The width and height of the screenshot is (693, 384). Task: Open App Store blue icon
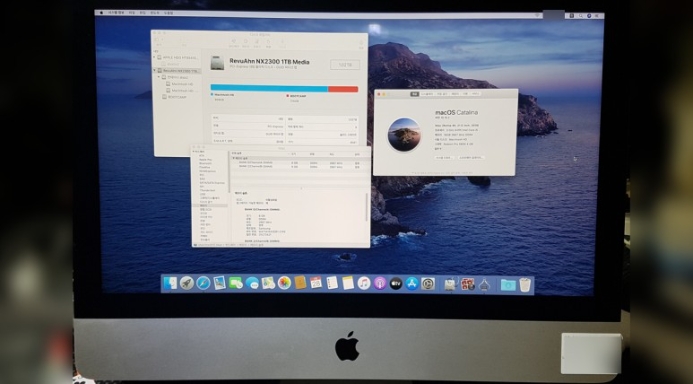(411, 284)
